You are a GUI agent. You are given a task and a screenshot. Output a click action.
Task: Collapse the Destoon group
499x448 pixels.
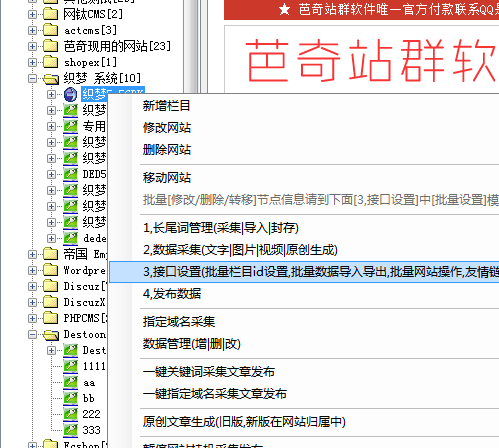point(32,334)
